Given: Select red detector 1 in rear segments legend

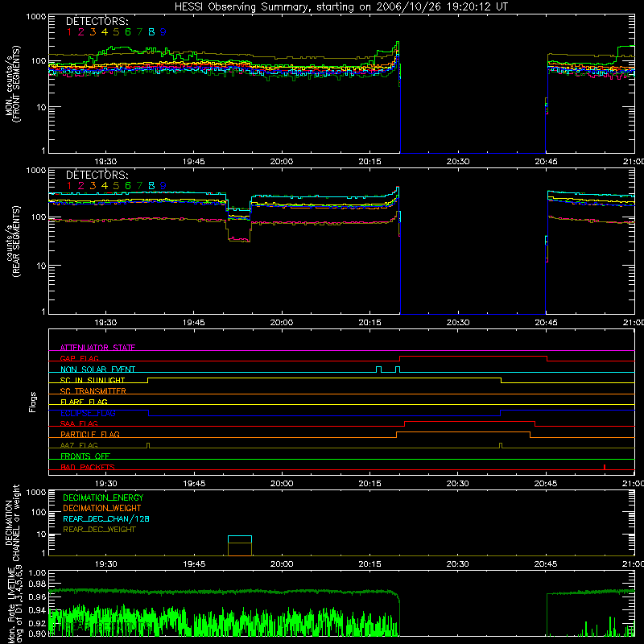Looking at the screenshot, I should click(x=69, y=186).
